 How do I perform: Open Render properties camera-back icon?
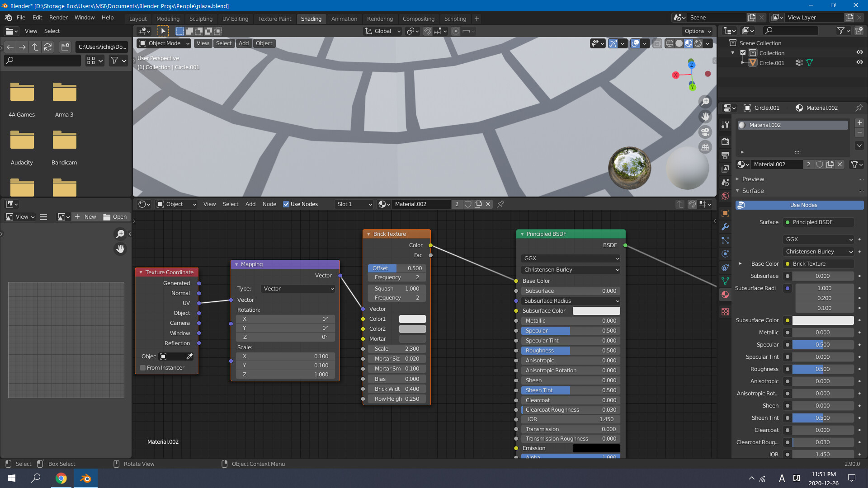click(725, 141)
